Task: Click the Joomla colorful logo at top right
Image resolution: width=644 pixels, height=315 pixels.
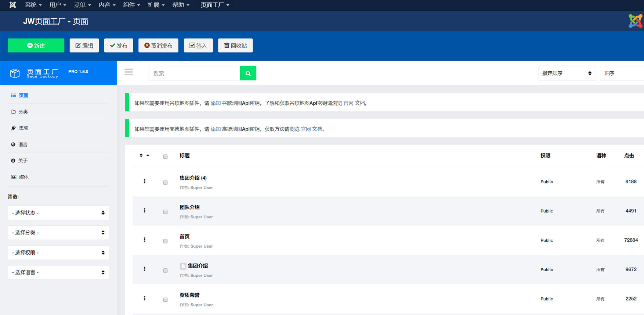Action: 636,21
